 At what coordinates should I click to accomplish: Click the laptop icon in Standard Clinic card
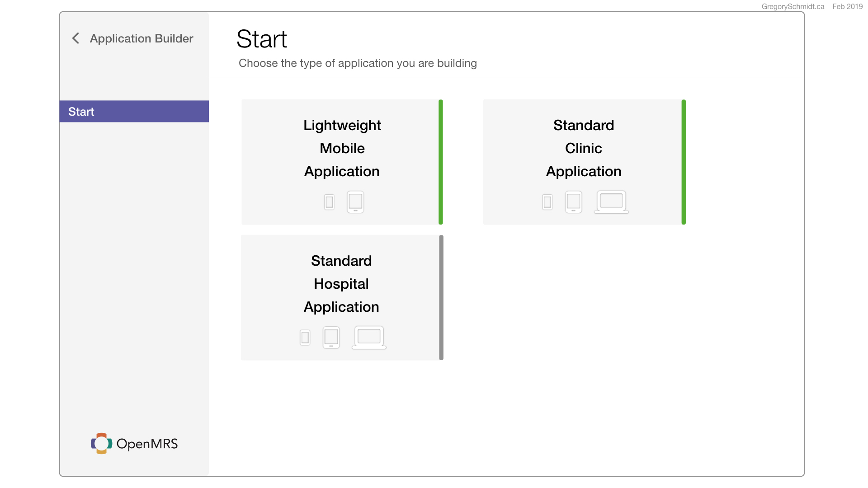[611, 202]
